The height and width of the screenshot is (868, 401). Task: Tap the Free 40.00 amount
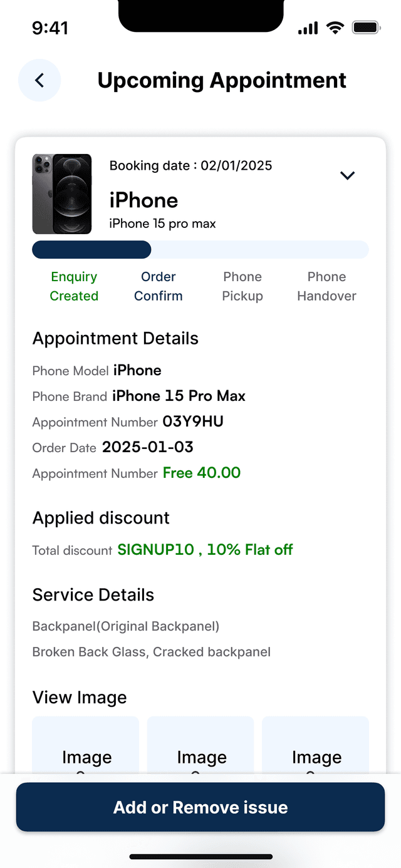[202, 473]
